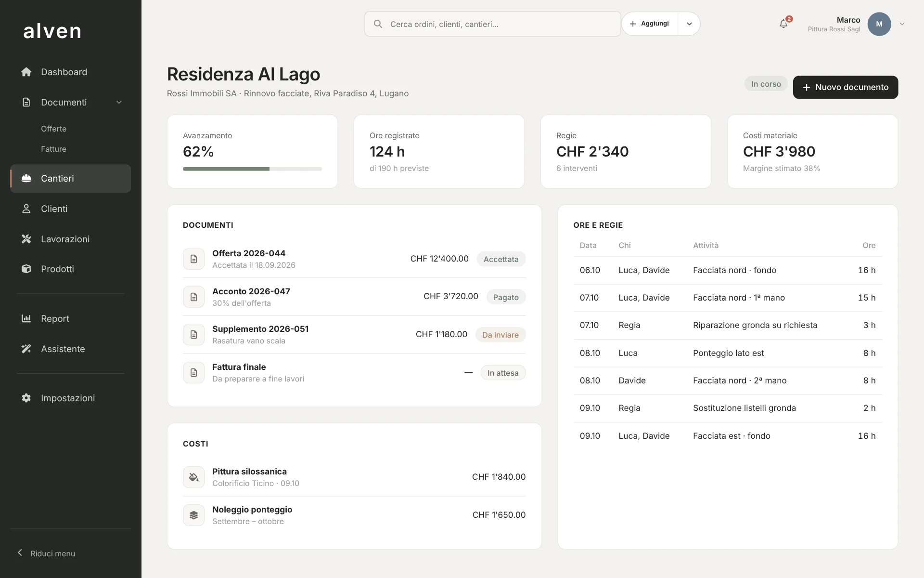Click the Report chart icon

point(26,318)
